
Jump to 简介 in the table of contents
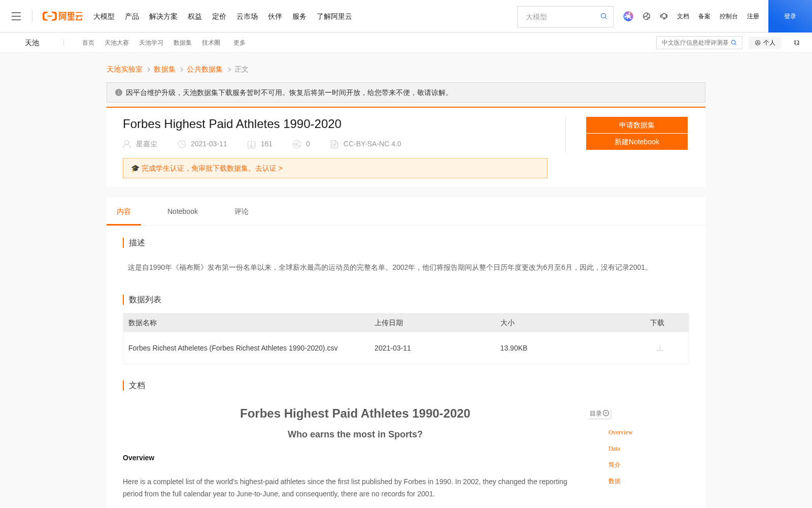615,465
